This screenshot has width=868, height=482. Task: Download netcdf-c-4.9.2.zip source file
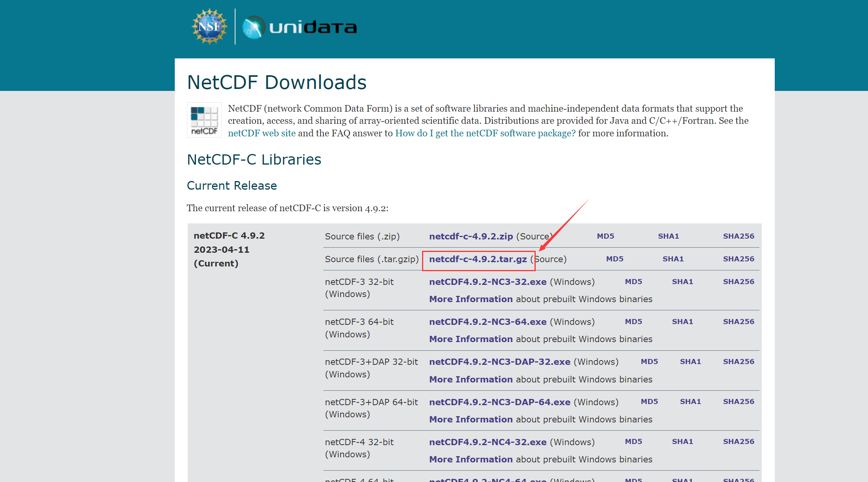(x=471, y=236)
